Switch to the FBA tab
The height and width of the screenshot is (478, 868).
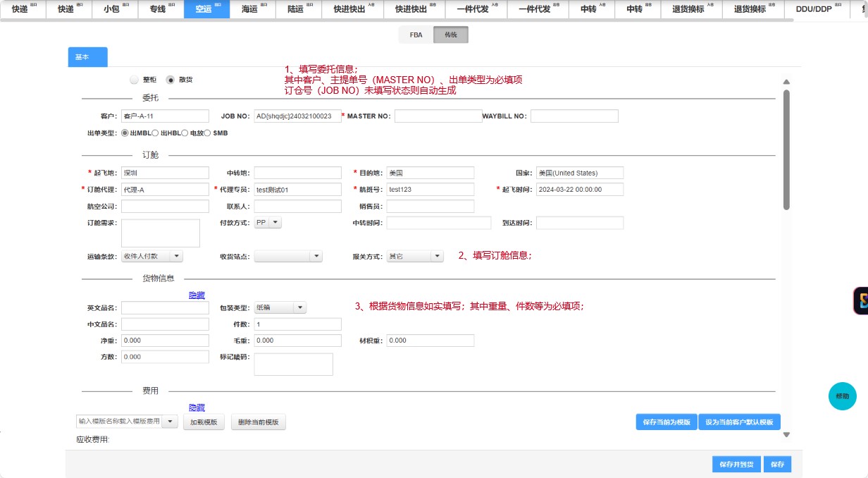click(x=416, y=35)
